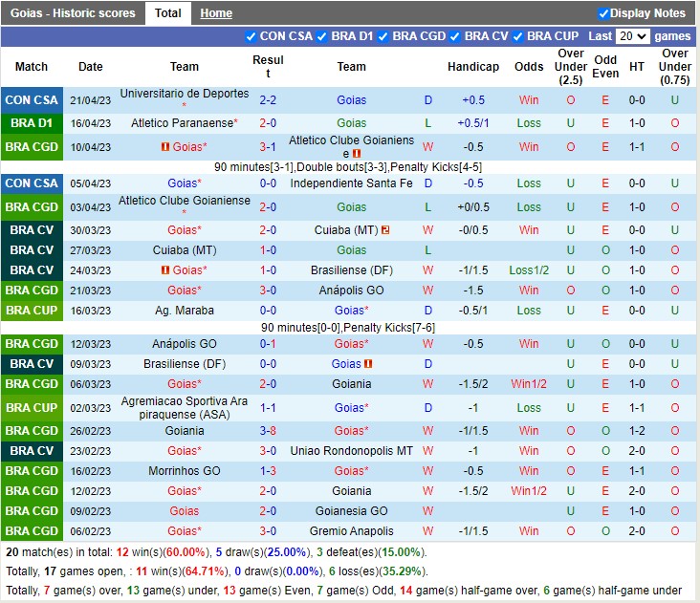Click the Handicap column header
Screen dimensions: 700x603
coord(473,67)
